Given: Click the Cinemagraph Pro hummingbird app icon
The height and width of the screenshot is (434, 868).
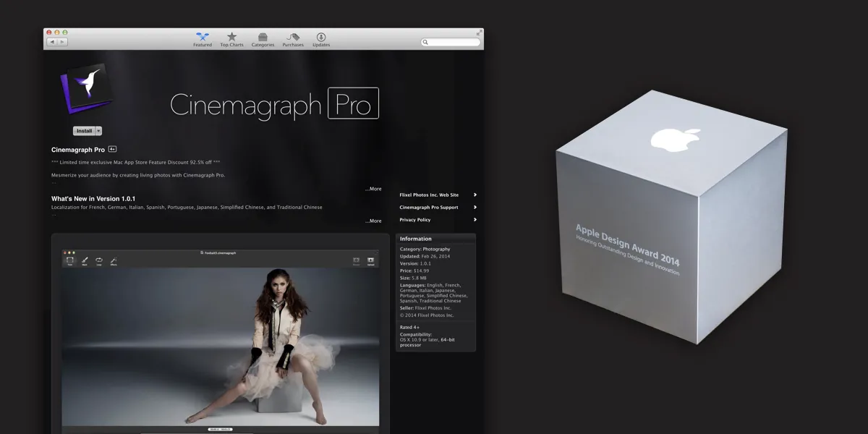Looking at the screenshot, I should coord(85,89).
